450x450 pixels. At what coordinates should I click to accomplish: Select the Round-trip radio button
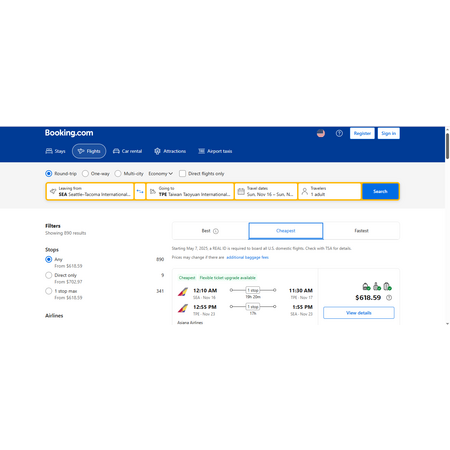[49, 173]
